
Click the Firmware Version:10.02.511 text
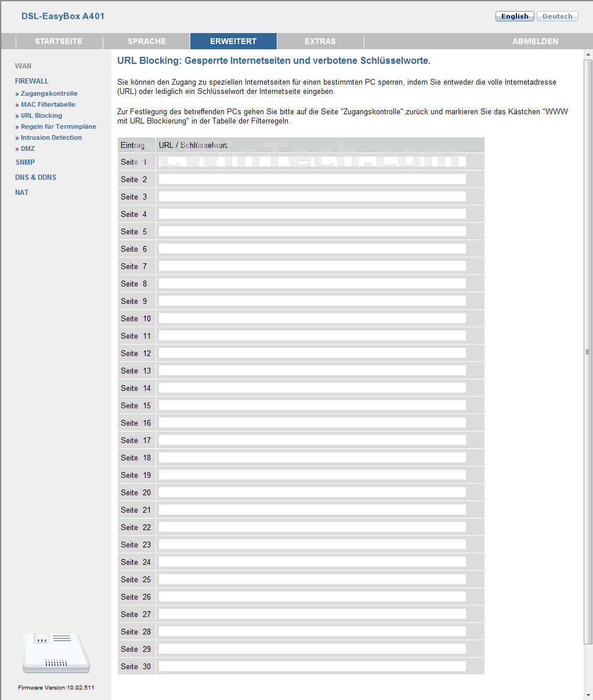point(56,688)
